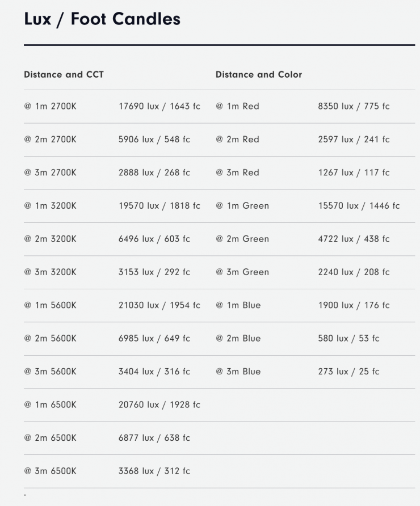
Task: Click the 21030 lux / 1954 fc value
Action: [159, 305]
